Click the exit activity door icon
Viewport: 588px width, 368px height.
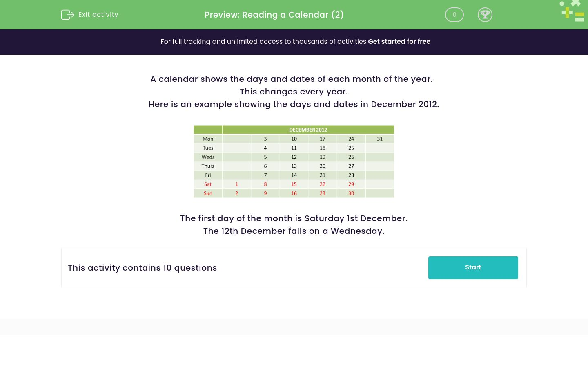coord(68,15)
